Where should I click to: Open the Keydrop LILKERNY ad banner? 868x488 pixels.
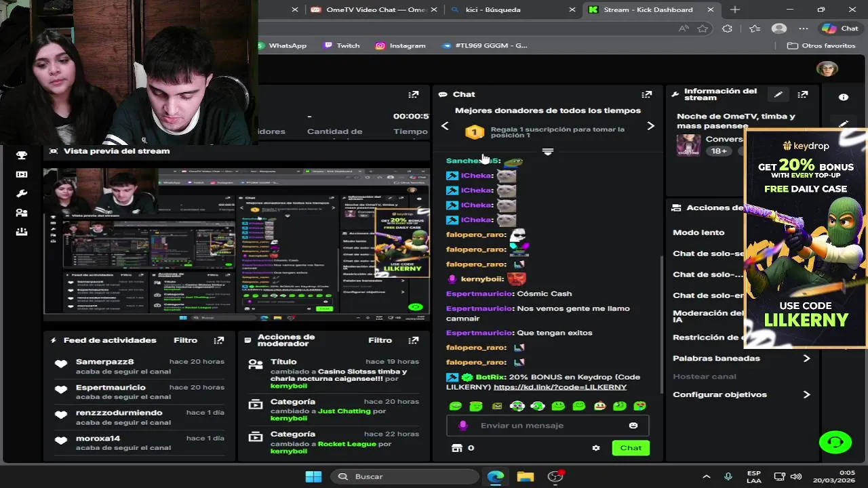pos(806,238)
